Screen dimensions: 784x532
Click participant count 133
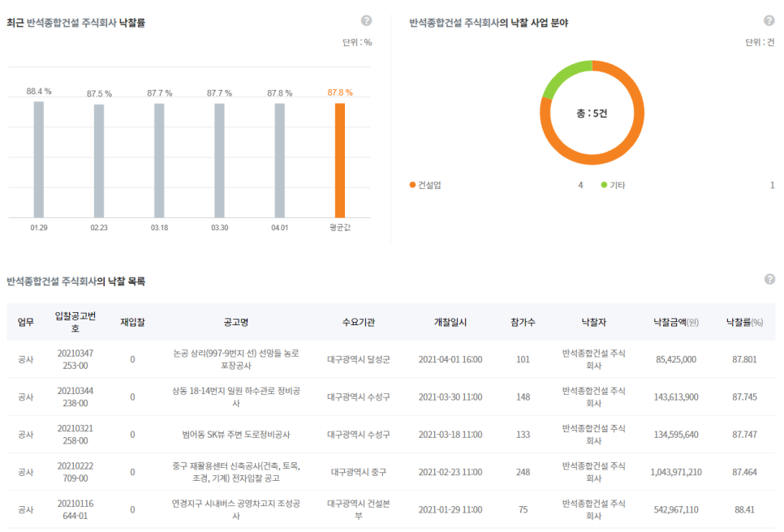click(x=523, y=434)
